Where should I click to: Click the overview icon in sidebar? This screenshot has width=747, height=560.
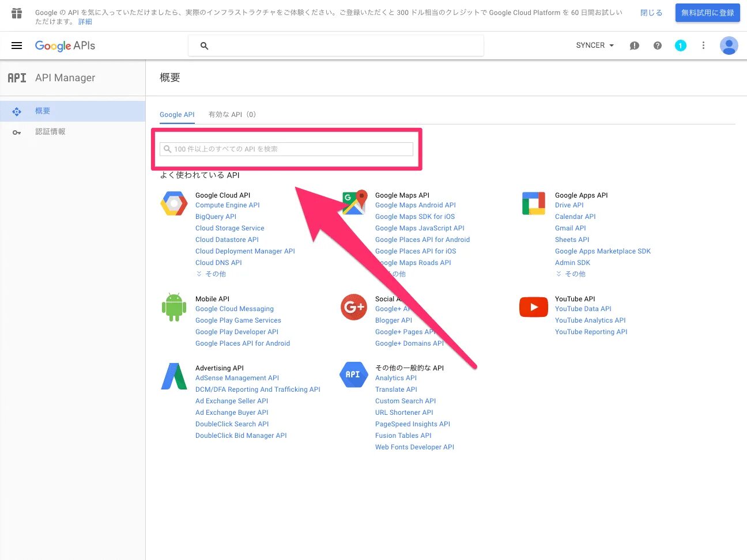17,111
